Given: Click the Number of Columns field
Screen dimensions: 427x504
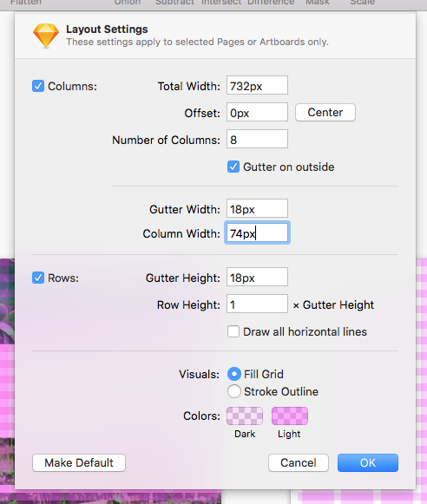Looking at the screenshot, I should tap(257, 139).
